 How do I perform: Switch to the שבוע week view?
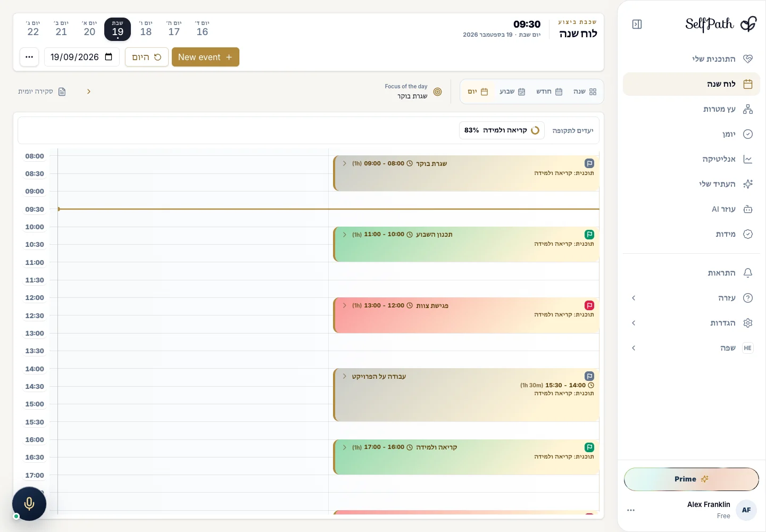[x=513, y=92]
